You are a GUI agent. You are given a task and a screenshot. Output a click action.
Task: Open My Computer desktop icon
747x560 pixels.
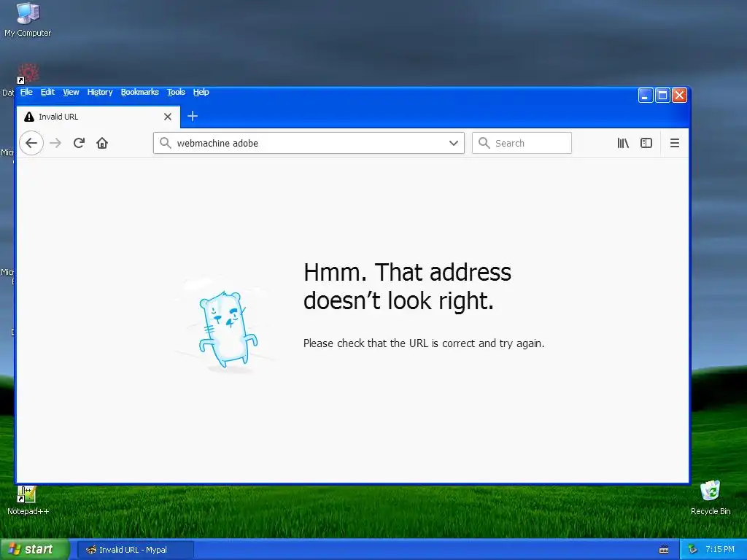pos(28,20)
